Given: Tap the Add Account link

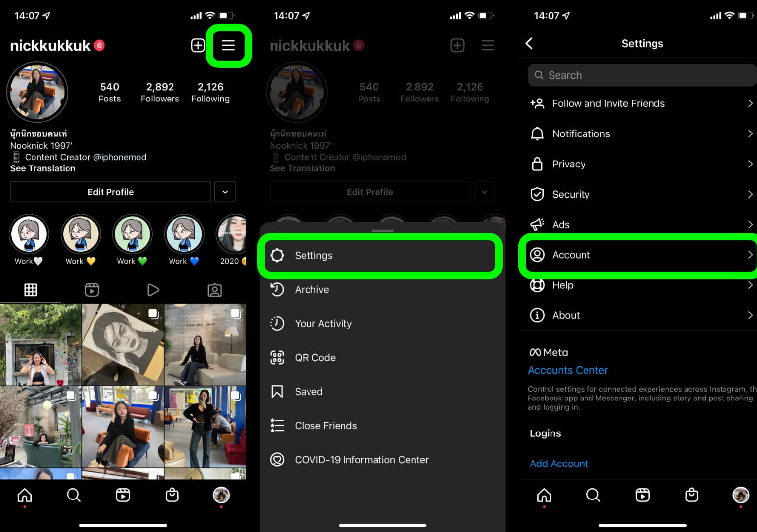Looking at the screenshot, I should (559, 464).
